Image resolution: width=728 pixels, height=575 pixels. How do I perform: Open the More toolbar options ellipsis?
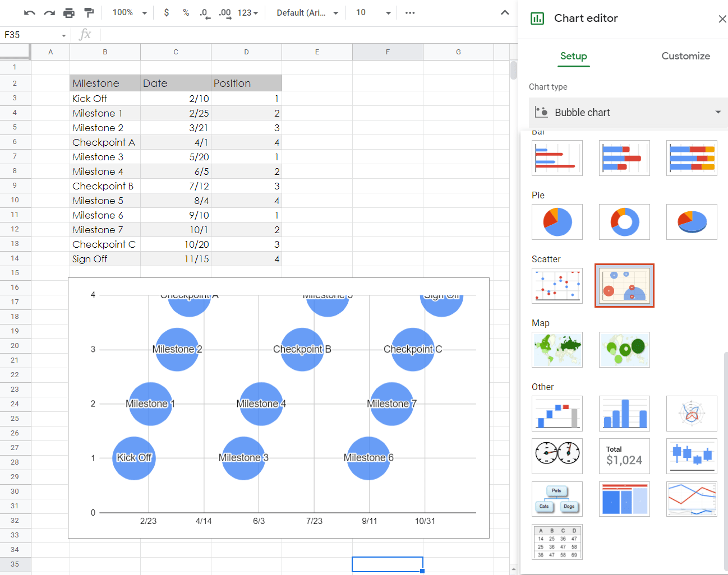(x=410, y=12)
